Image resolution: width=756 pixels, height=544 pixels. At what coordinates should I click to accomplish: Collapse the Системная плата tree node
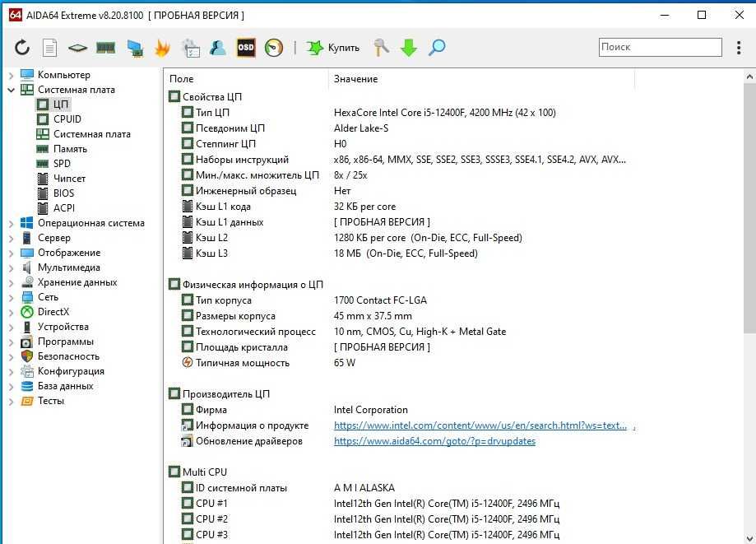click(x=11, y=90)
